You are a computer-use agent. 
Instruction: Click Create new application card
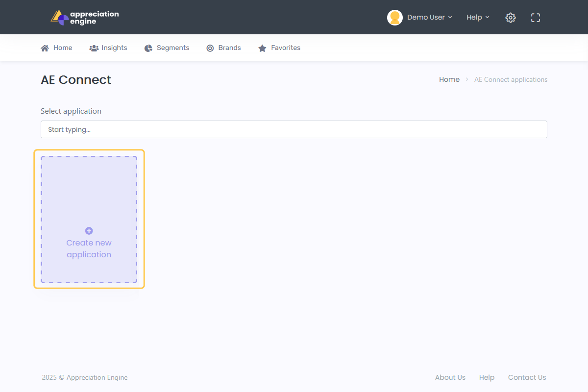(x=89, y=220)
